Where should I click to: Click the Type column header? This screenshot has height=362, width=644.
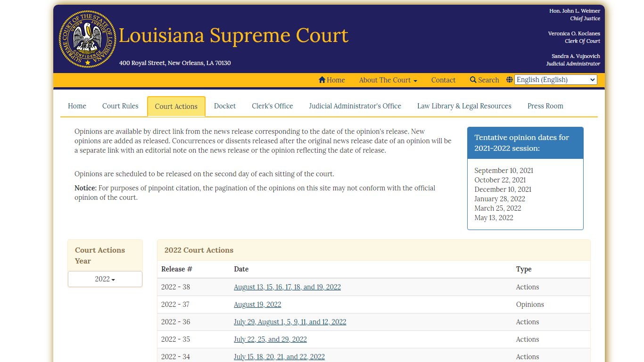tap(524, 269)
